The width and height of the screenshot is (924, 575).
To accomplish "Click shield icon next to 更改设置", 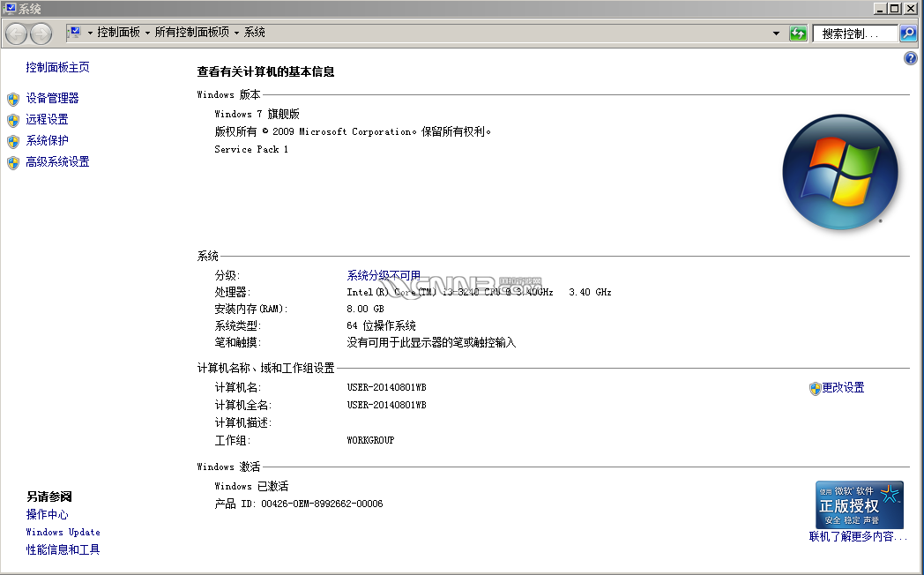I will [x=815, y=388].
